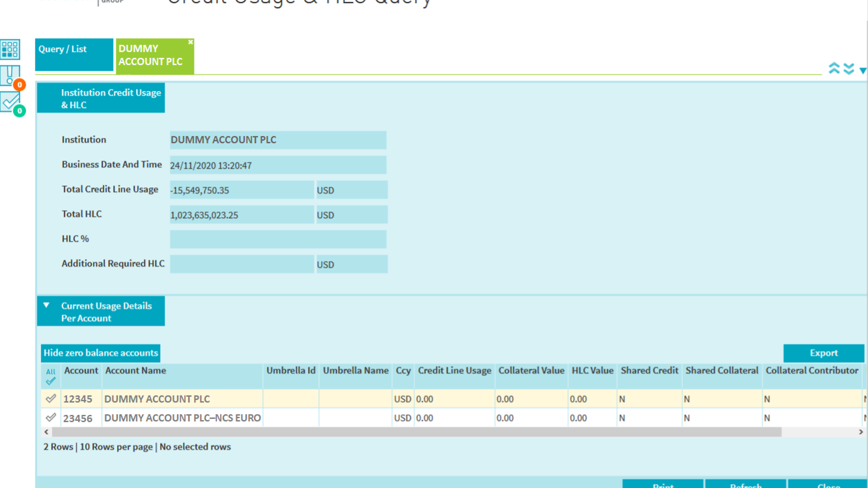This screenshot has width=868, height=488.
Task: Sort by Credit Line Usage column header
Action: click(454, 371)
